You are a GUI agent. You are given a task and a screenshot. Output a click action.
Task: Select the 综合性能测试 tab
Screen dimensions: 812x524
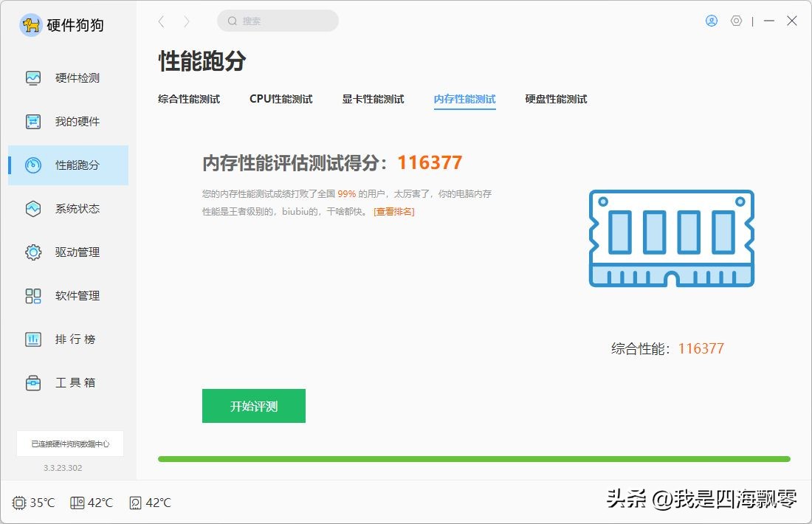point(189,99)
